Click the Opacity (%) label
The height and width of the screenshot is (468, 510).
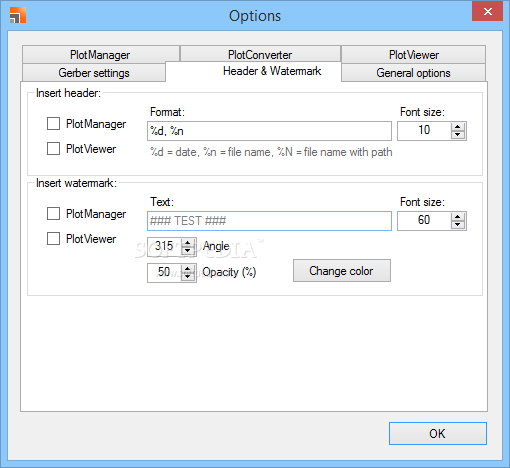pyautogui.click(x=229, y=272)
